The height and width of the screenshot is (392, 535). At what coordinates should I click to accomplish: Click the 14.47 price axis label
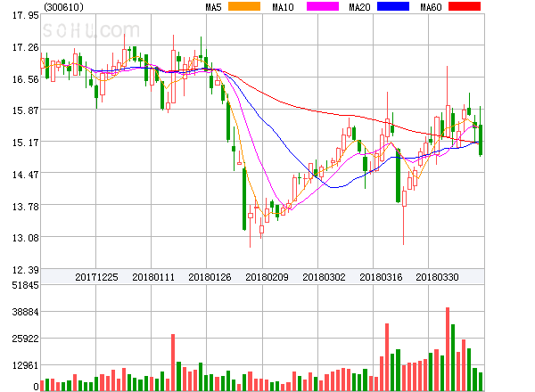tap(26, 175)
